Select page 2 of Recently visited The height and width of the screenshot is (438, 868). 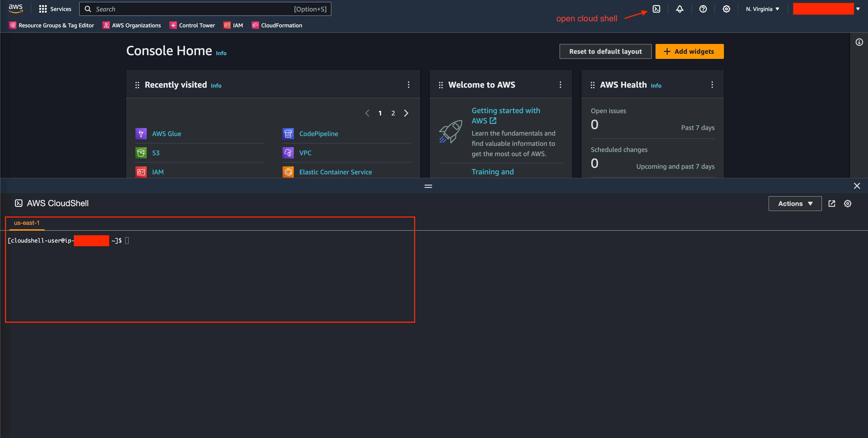click(393, 113)
